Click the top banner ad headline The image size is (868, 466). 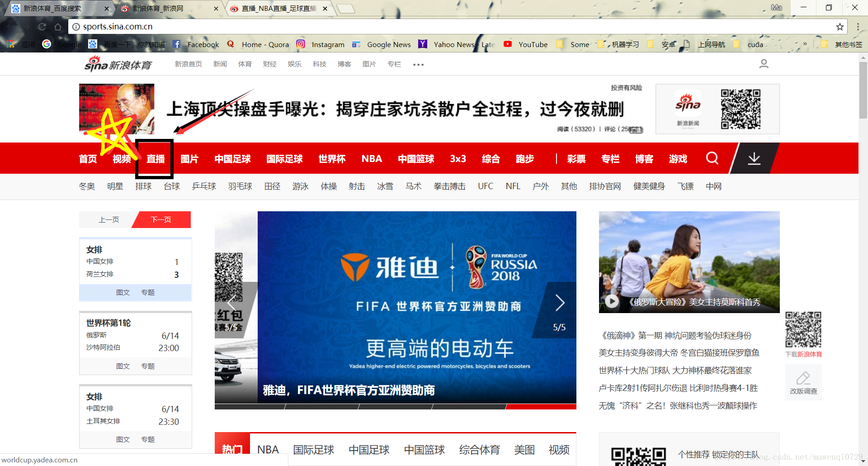point(395,109)
